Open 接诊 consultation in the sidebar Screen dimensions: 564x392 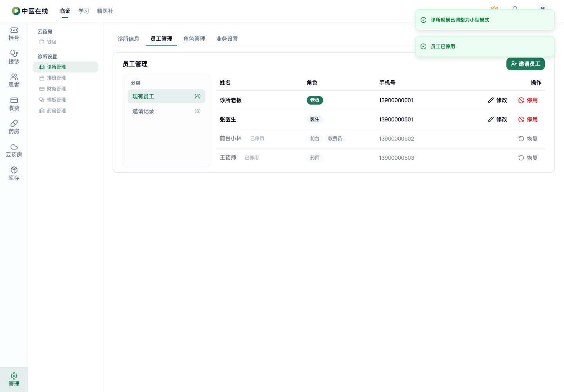14,57
